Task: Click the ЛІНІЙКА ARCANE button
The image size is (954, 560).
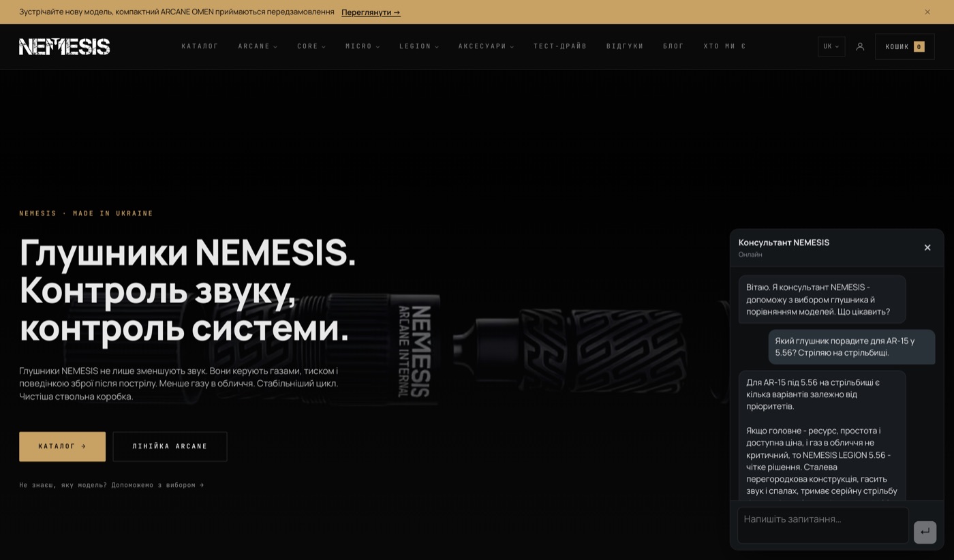Action: [170, 446]
